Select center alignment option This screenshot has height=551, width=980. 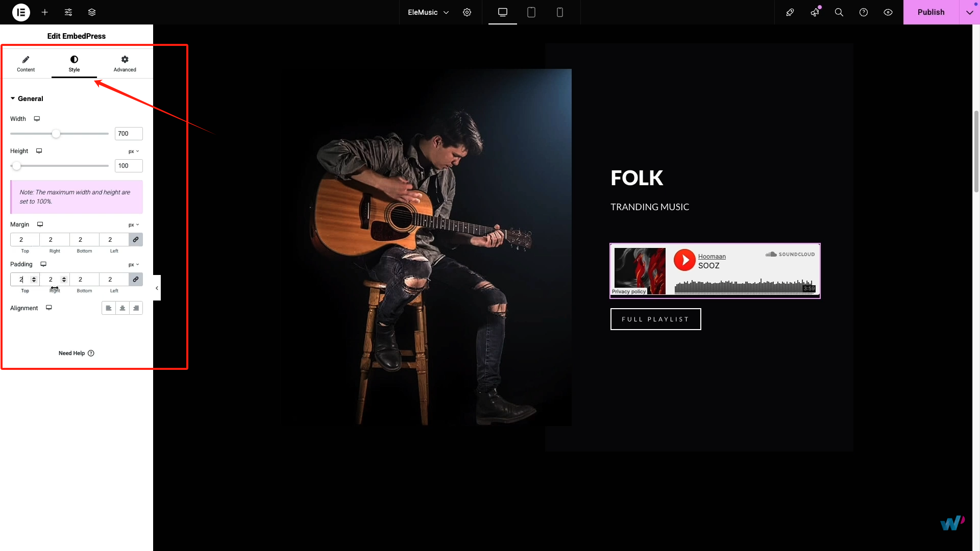[122, 308]
